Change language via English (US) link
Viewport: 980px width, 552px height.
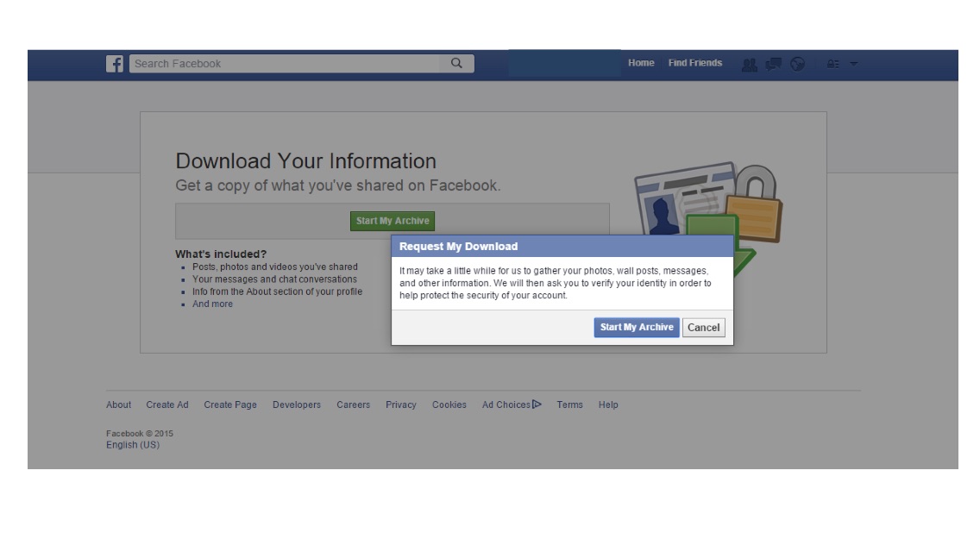[x=133, y=445]
